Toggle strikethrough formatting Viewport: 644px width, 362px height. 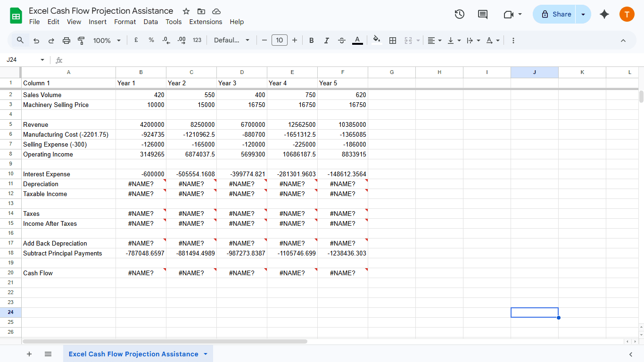(x=342, y=41)
